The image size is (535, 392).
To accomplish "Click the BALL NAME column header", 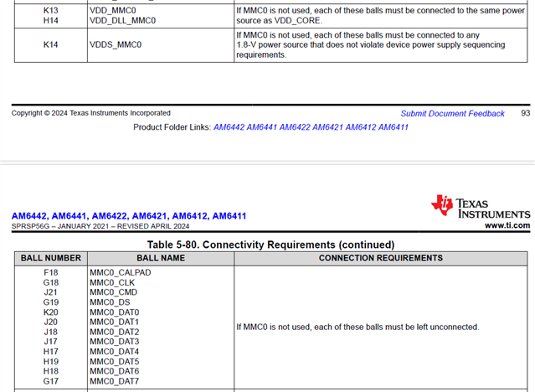I will 161,258.
